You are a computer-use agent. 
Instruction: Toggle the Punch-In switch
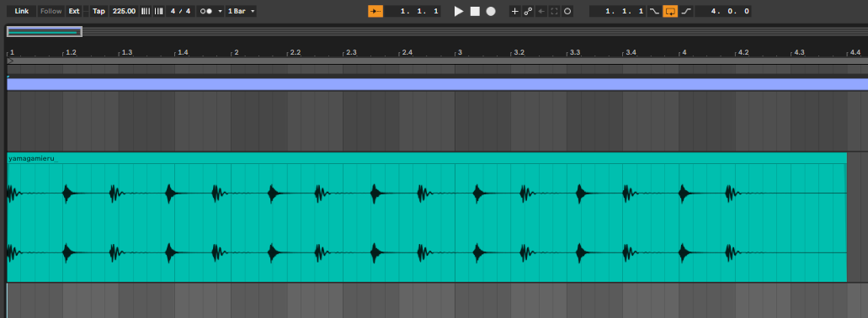pyautogui.click(x=654, y=11)
